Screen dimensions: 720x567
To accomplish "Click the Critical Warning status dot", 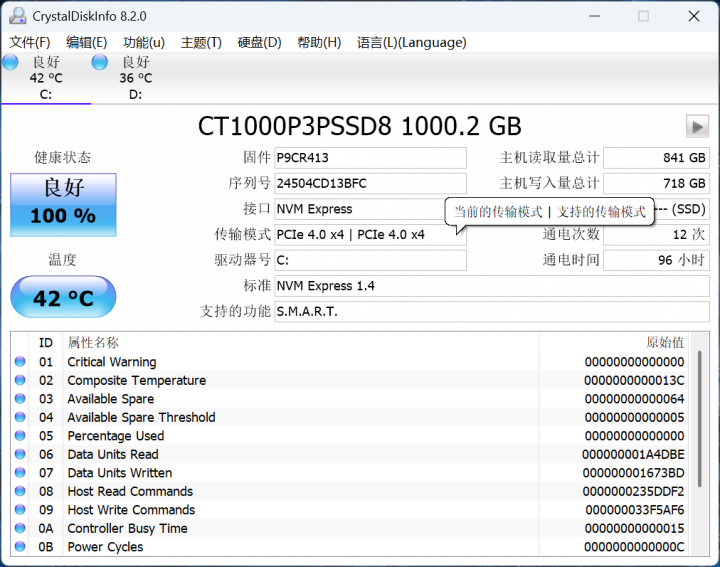I will pos(20,362).
